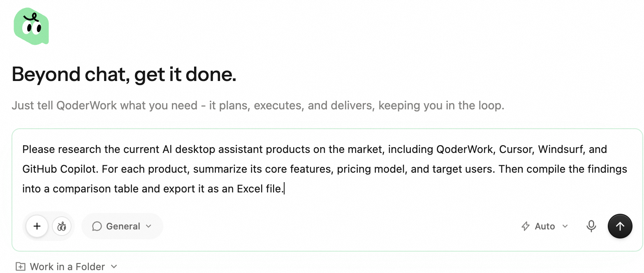This screenshot has height=273, width=644.
Task: Click the microphone voice input icon
Action: tap(591, 226)
